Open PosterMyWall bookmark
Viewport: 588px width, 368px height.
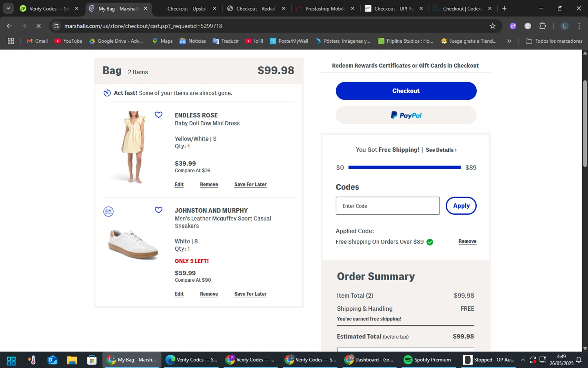(289, 41)
